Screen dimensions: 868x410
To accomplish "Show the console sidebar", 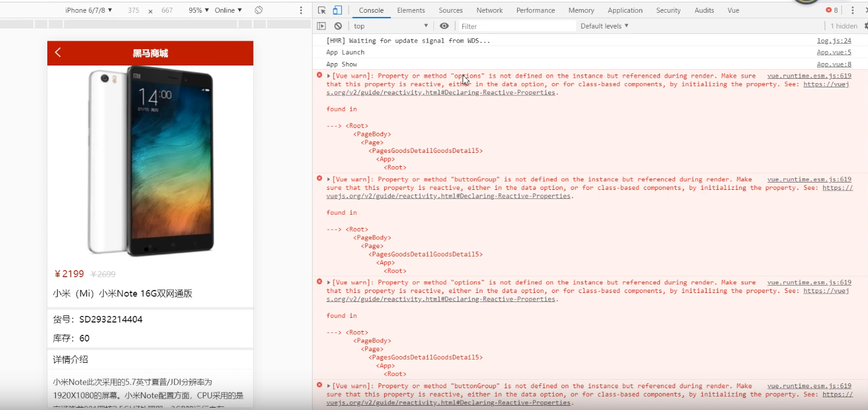I will coord(322,26).
